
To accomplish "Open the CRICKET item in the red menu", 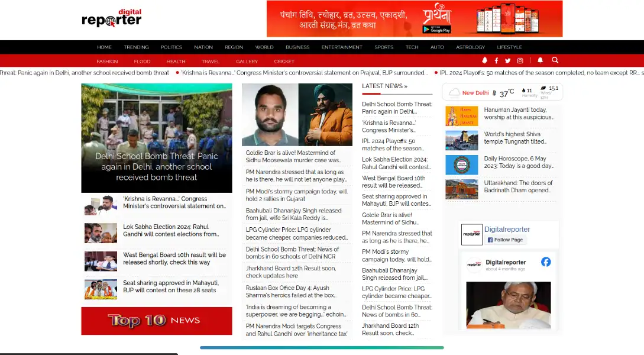I will coord(284,62).
